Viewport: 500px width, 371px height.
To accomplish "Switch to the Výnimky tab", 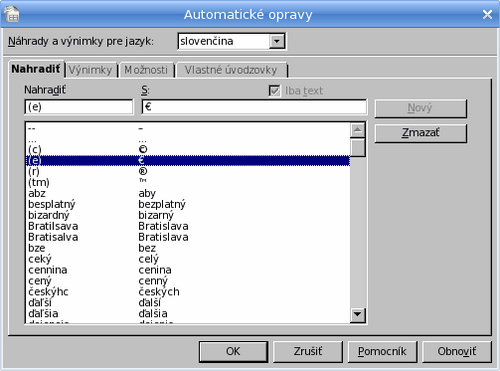I will point(90,70).
